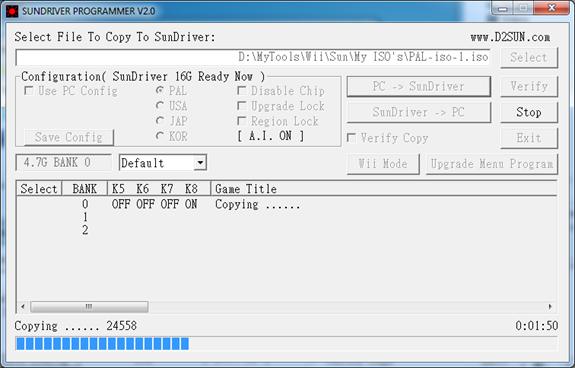The width and height of the screenshot is (575, 368).
Task: Click the Select file button
Action: (529, 57)
